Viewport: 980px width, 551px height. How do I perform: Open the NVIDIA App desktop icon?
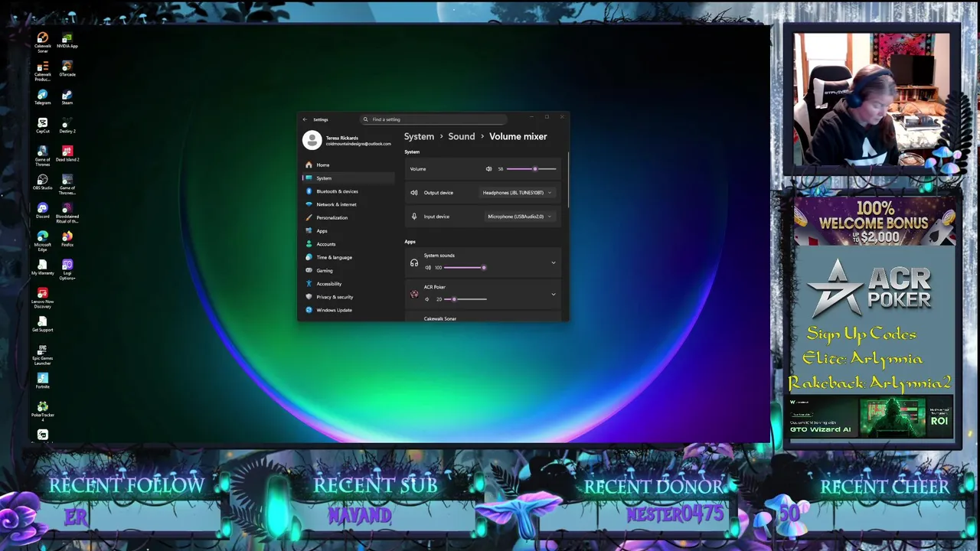point(67,40)
